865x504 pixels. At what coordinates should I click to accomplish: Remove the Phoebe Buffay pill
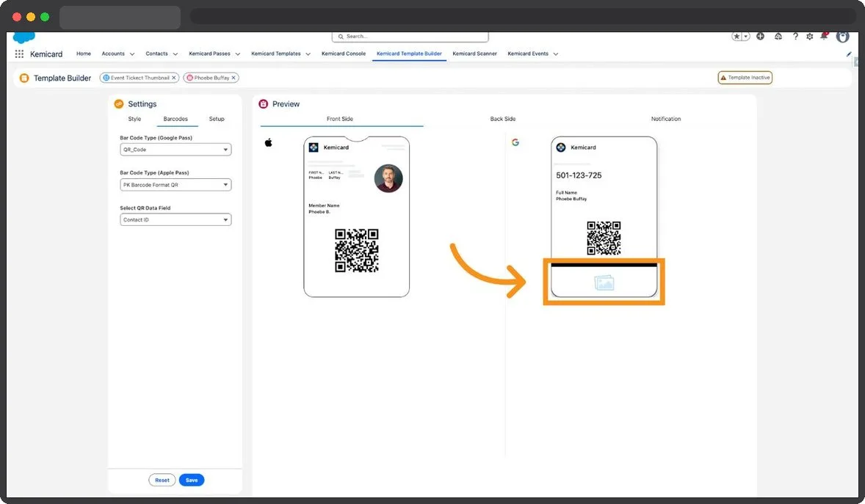pos(234,78)
